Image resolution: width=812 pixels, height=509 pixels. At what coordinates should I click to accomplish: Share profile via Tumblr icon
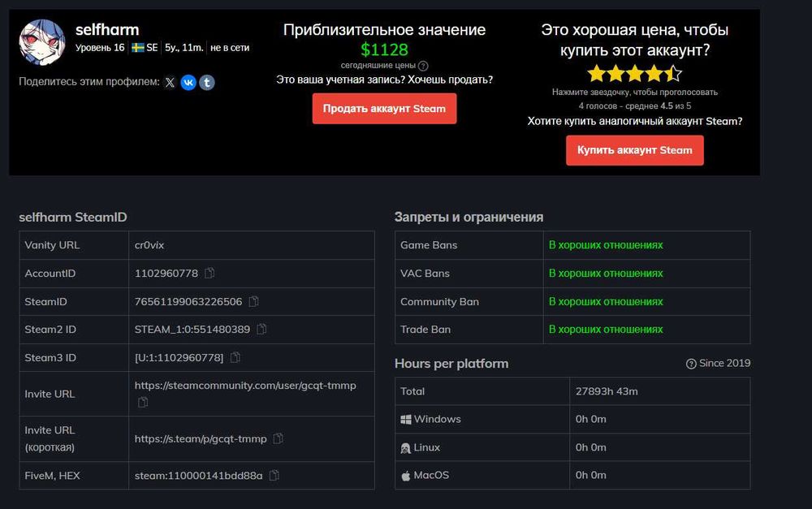pos(207,82)
